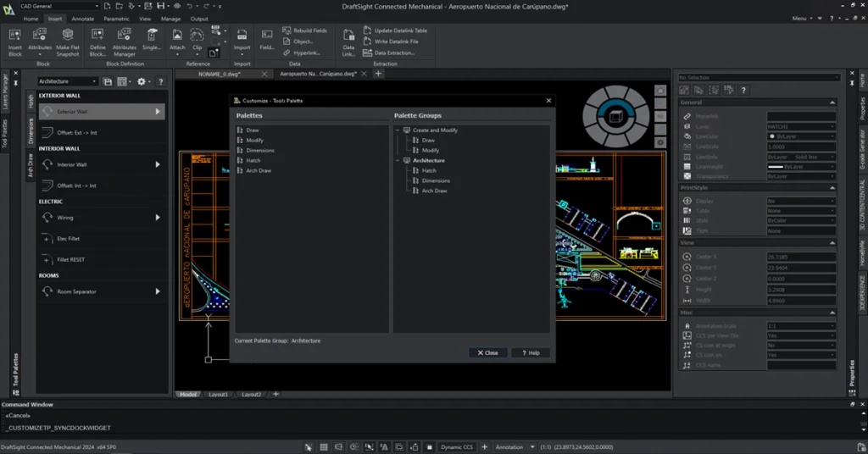Switch to the Layout1 sheet tab
Image resolution: width=868 pixels, height=454 pixels.
point(219,394)
